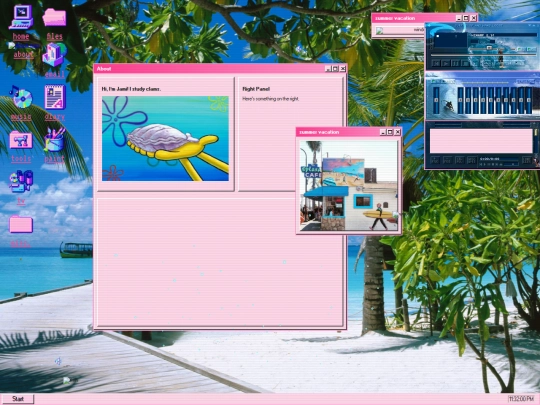
Task: Click the play button in the music player
Action: [x=446, y=63]
